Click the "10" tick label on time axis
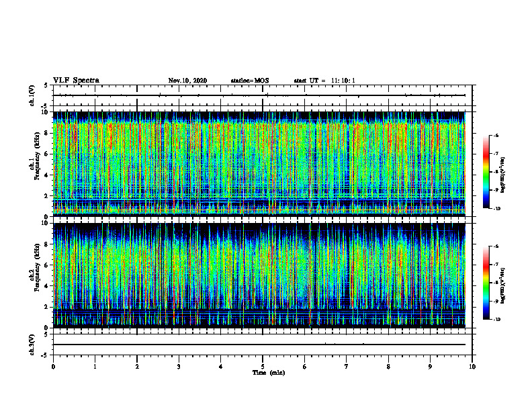 (x=472, y=367)
